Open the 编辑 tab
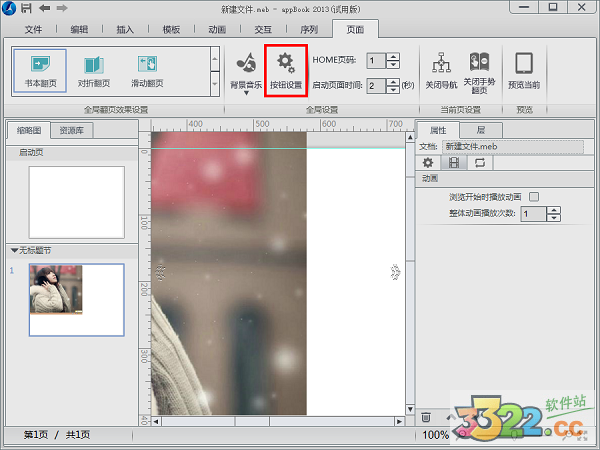The image size is (600, 450). pos(79,29)
